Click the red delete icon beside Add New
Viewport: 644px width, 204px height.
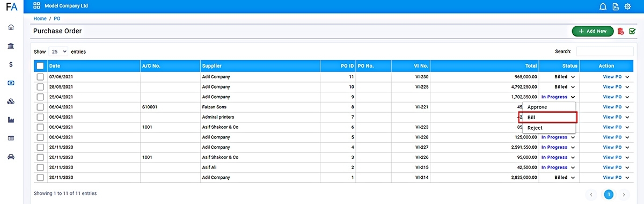coord(621,31)
